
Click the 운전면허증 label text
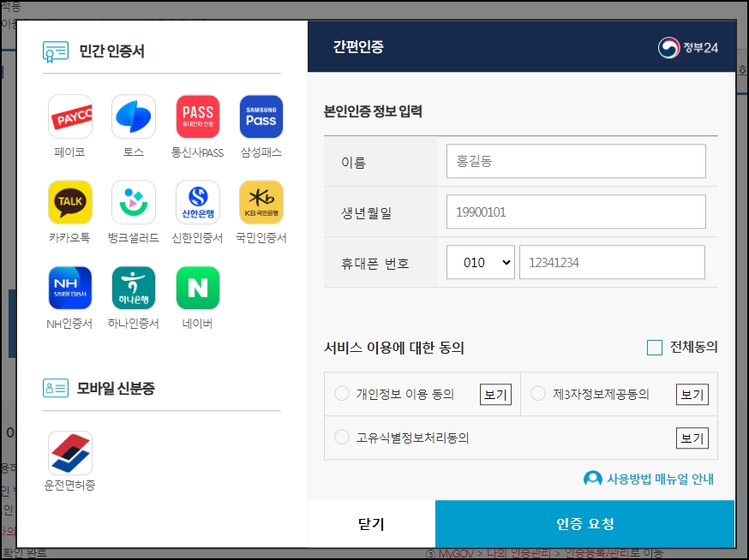(69, 486)
